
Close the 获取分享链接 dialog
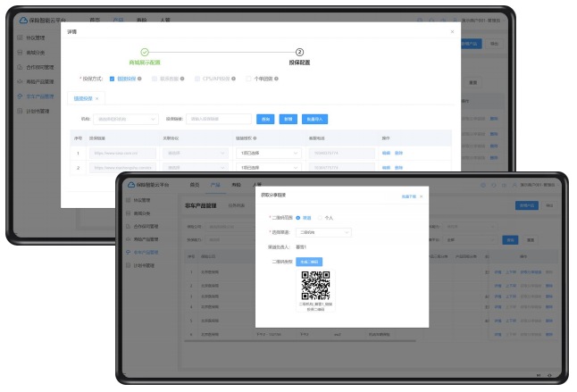[422, 196]
